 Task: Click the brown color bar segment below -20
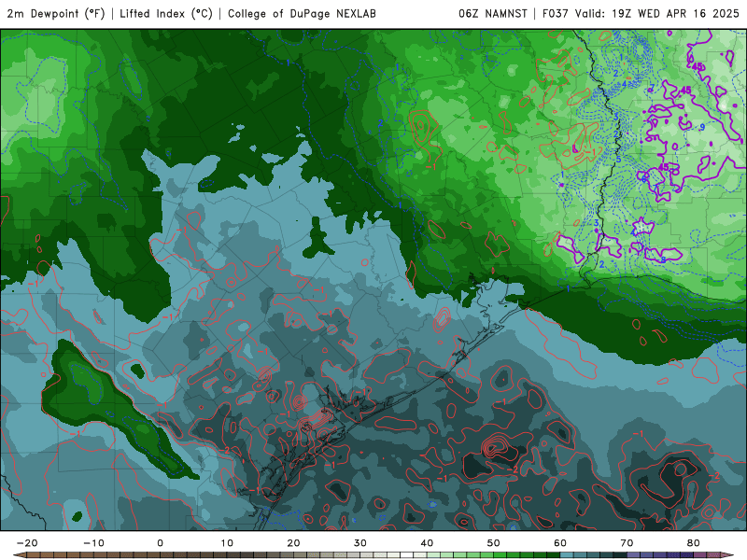coord(34,555)
